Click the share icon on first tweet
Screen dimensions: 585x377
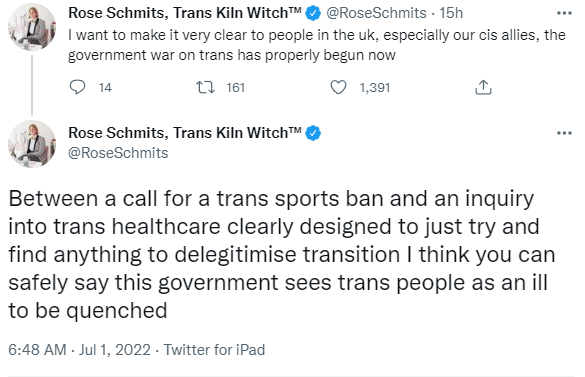(483, 87)
